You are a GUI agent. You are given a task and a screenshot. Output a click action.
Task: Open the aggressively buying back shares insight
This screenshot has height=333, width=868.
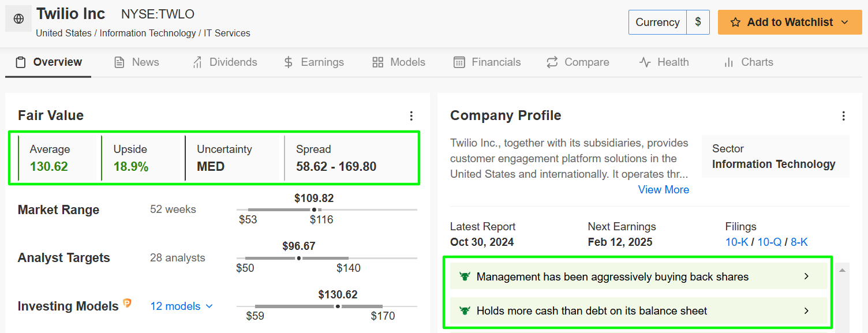pos(638,276)
